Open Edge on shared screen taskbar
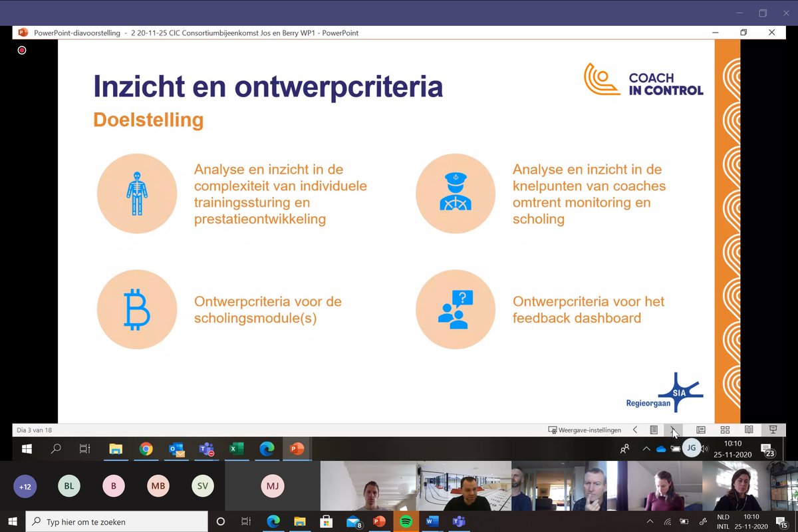The height and width of the screenshot is (532, 798). click(267, 449)
